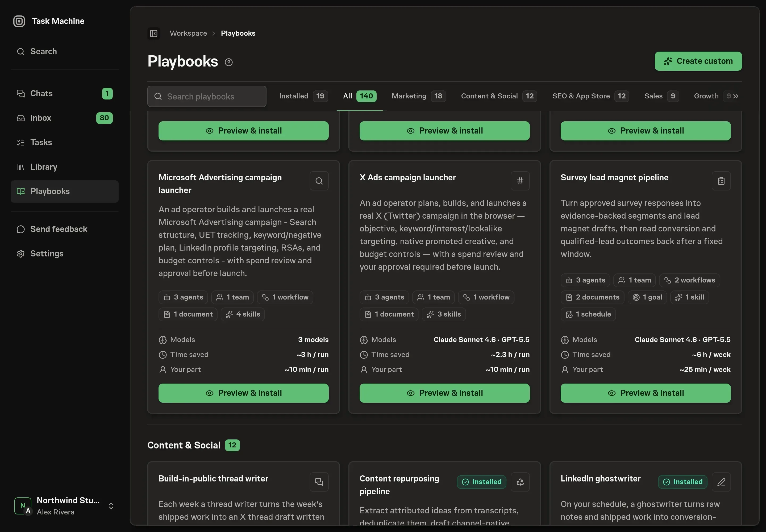Click the Content repurposing recycle icon

click(520, 482)
